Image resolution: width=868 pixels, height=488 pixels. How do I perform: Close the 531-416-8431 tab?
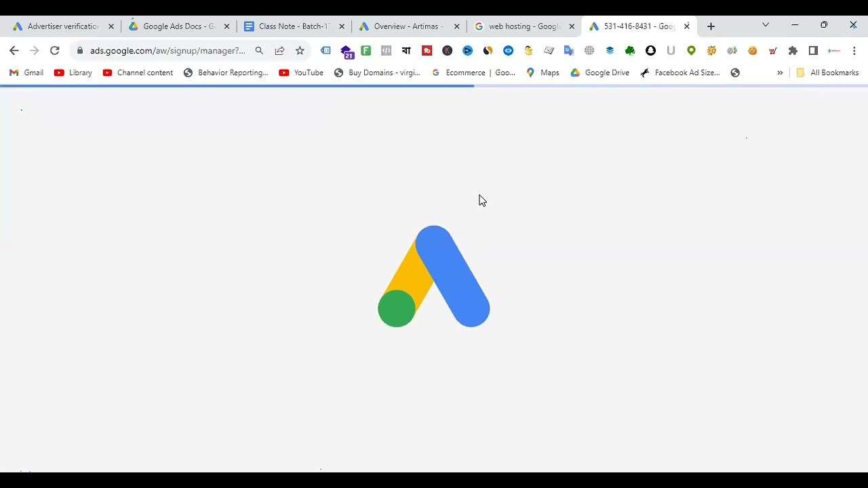click(687, 26)
